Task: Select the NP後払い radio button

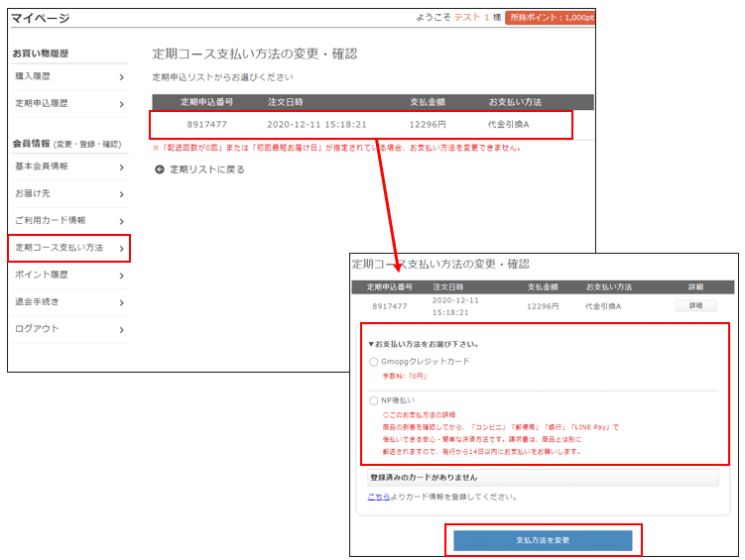Action: click(374, 400)
